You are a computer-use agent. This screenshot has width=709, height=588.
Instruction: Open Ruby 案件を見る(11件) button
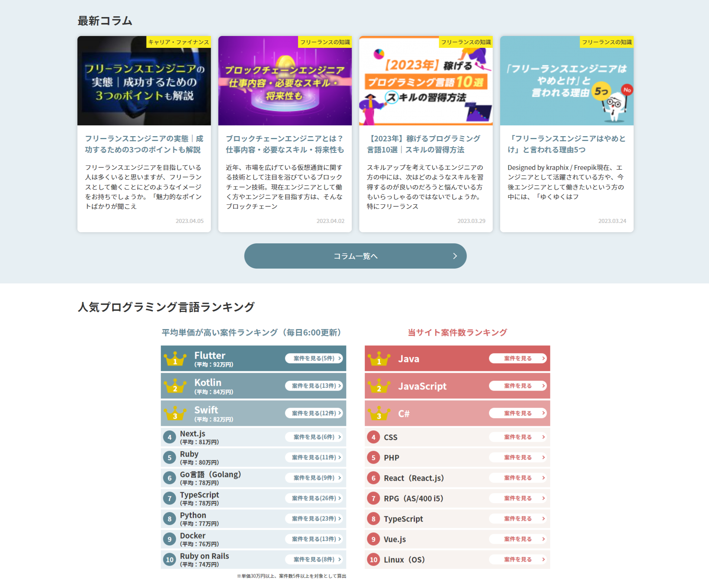pos(314,457)
